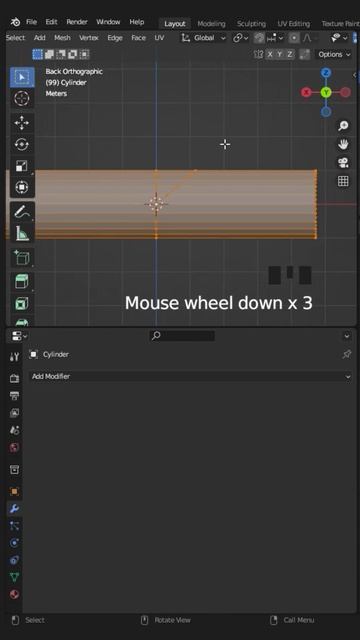Open the Object Data mesh tab

(14, 577)
